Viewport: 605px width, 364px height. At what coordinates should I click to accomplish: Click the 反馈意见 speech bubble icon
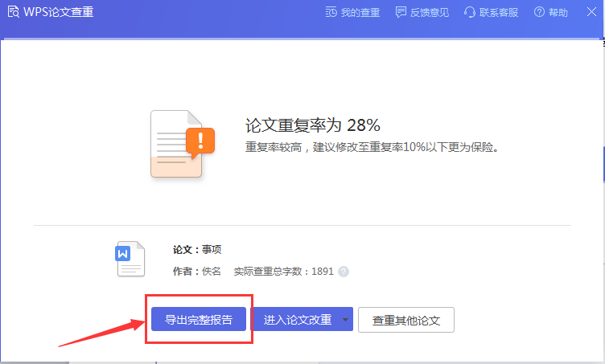pos(401,12)
